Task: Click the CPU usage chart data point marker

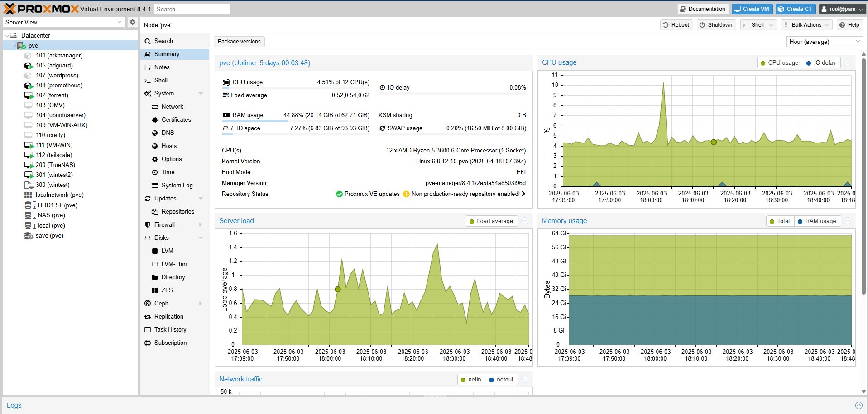Action: pyautogui.click(x=714, y=142)
